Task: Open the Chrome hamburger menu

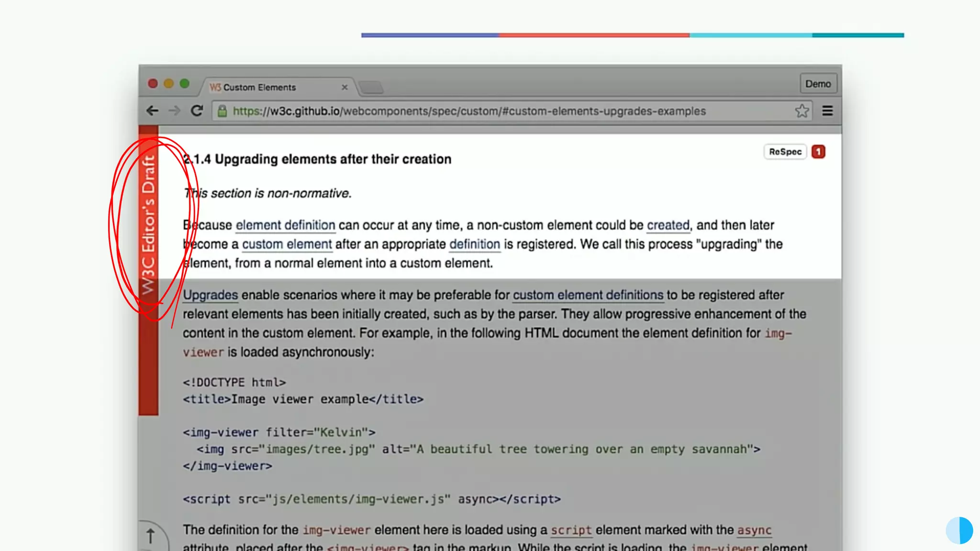Action: 827,111
